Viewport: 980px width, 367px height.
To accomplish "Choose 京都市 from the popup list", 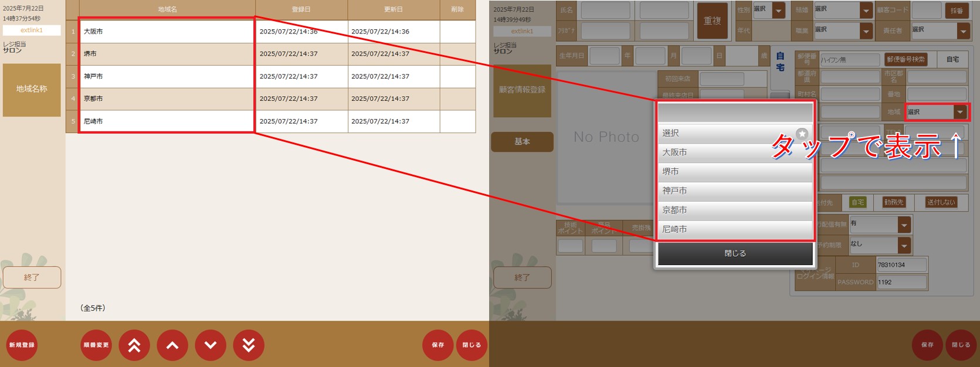I will pos(735,210).
